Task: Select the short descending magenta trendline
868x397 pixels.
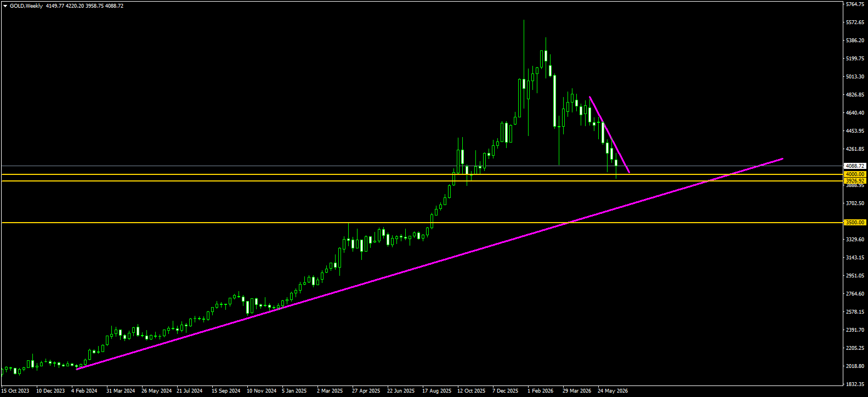Action: tap(609, 135)
